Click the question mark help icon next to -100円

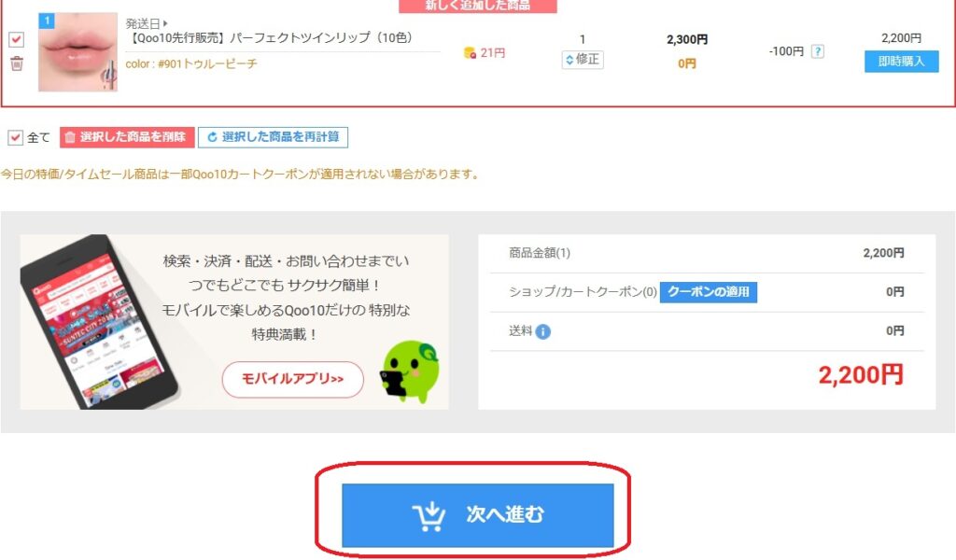[818, 51]
